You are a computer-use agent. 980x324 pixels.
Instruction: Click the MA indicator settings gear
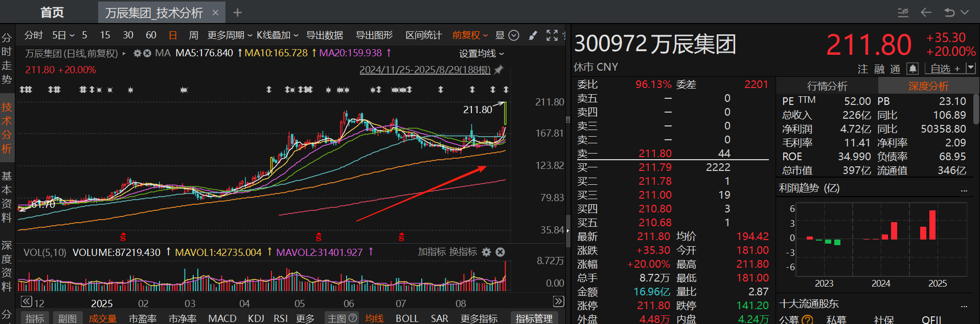pyautogui.click(x=137, y=53)
